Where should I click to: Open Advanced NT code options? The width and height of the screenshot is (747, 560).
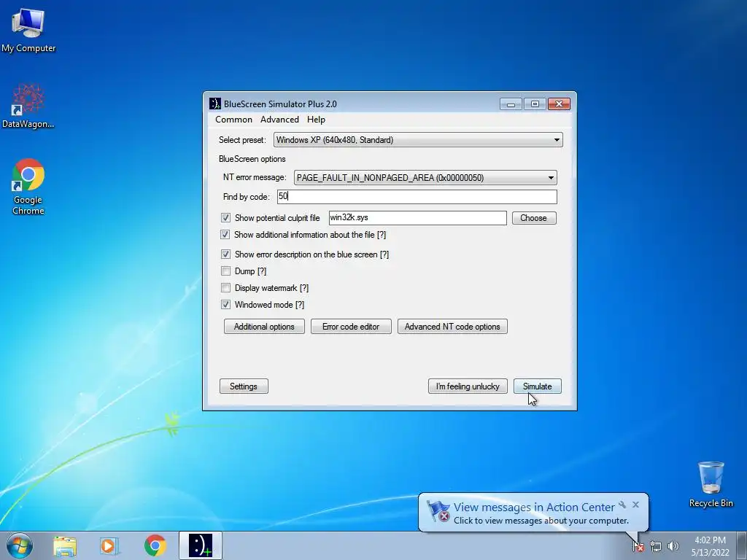click(452, 327)
